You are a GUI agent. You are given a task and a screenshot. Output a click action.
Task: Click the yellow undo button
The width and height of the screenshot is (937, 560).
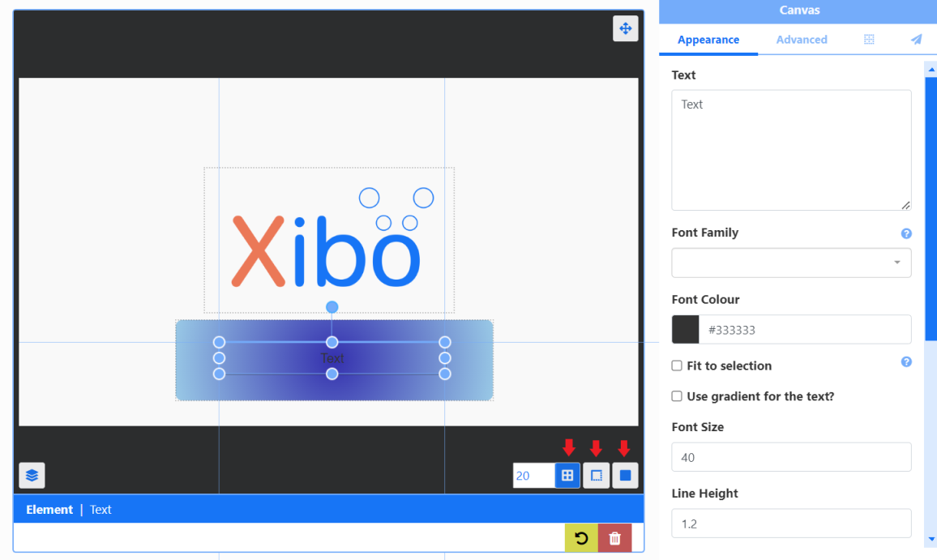point(581,538)
